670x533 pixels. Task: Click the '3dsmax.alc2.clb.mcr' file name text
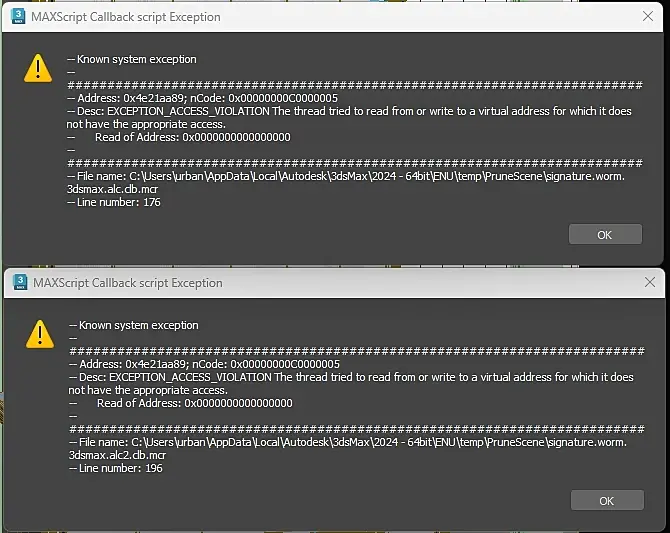(x=117, y=455)
